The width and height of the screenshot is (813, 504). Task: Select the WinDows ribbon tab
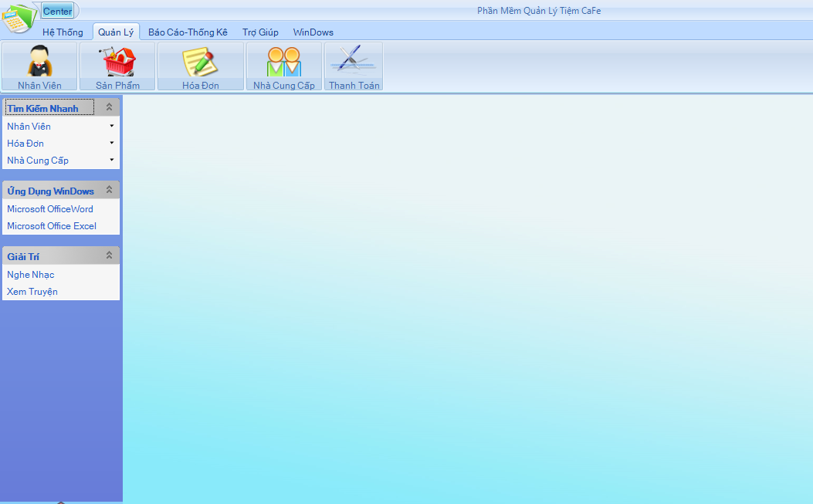click(313, 32)
